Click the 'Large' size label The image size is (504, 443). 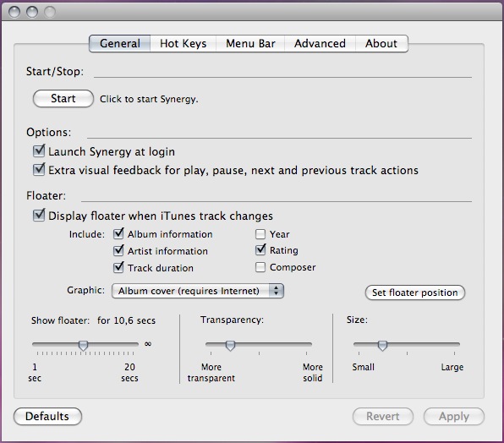[452, 367]
